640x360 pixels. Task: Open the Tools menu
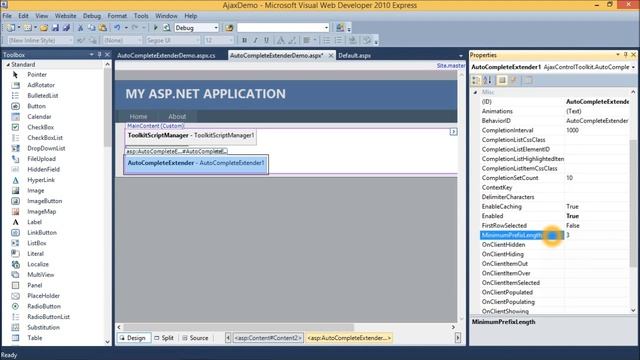[x=141, y=16]
